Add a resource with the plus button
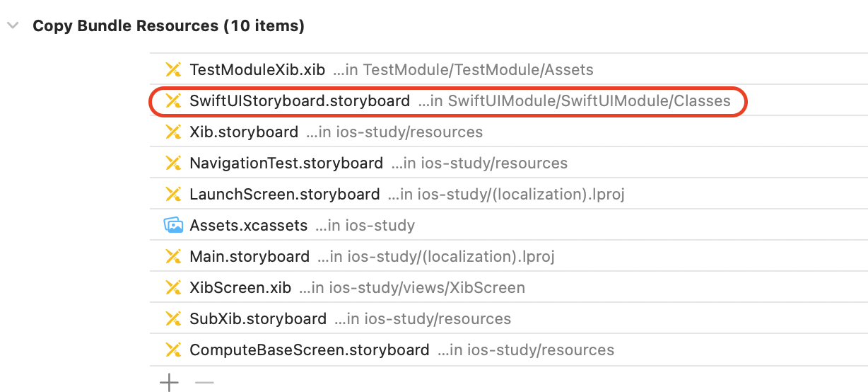Viewport: 868px width, 392px height. [x=169, y=383]
